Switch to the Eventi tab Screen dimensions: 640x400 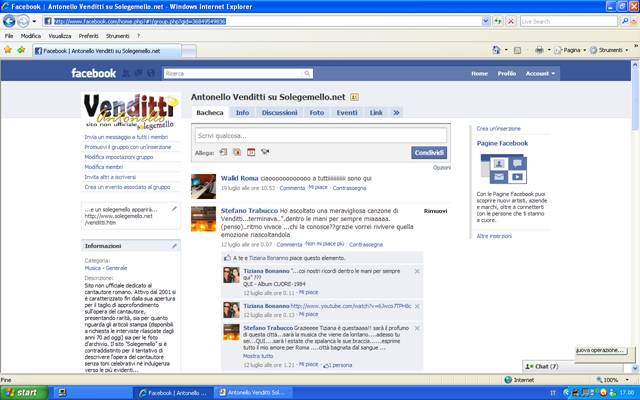pos(347,113)
